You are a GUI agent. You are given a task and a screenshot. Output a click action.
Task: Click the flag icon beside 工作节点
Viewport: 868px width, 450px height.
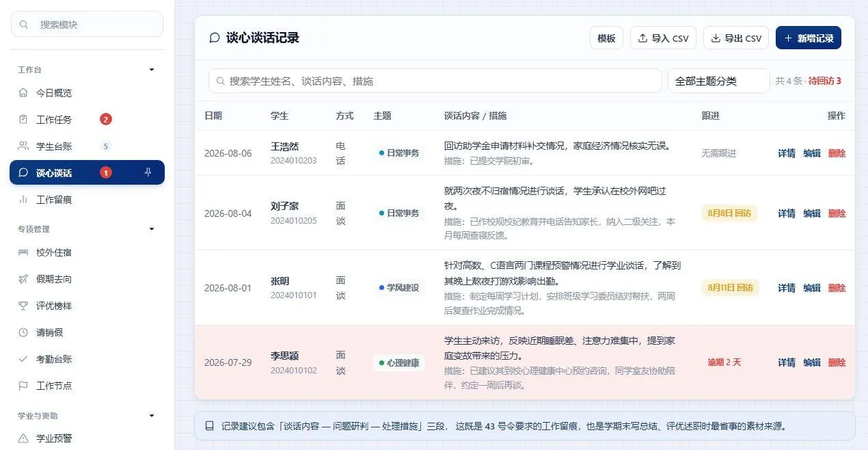point(23,386)
